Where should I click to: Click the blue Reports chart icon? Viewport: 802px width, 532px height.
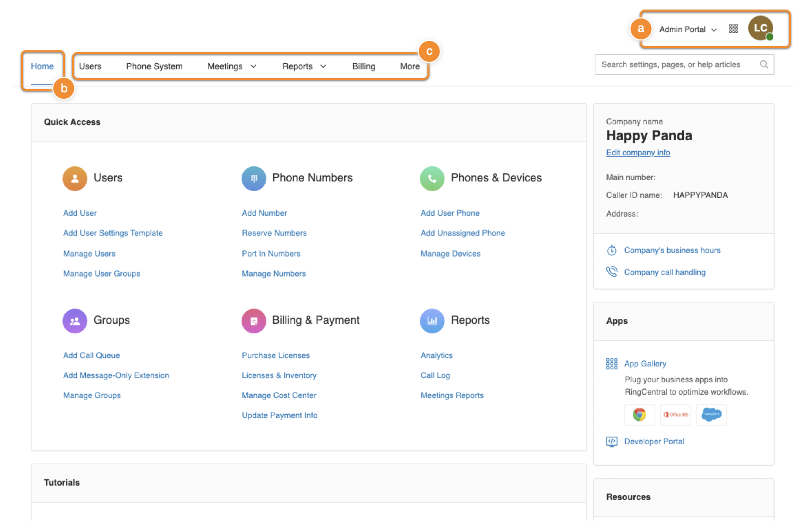[x=432, y=320]
